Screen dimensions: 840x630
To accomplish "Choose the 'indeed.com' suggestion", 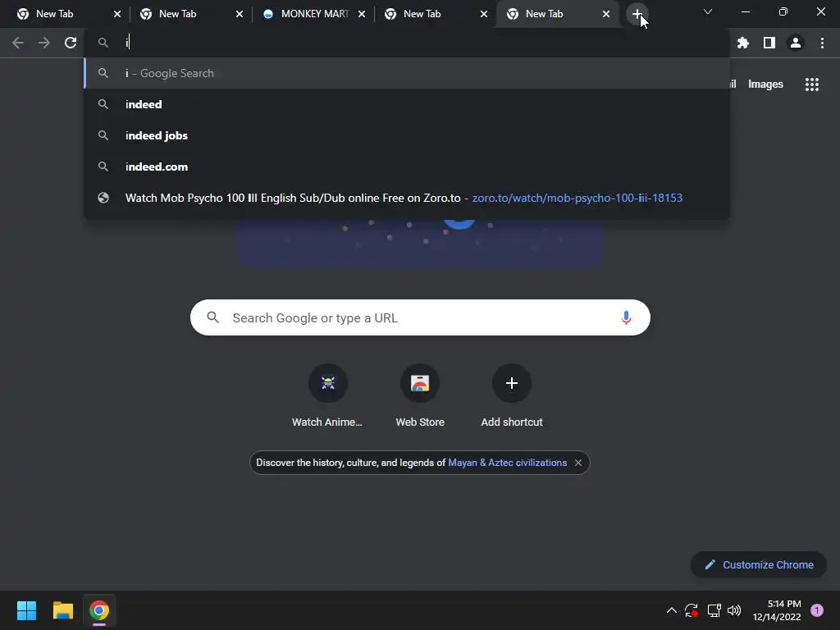I will [x=407, y=166].
